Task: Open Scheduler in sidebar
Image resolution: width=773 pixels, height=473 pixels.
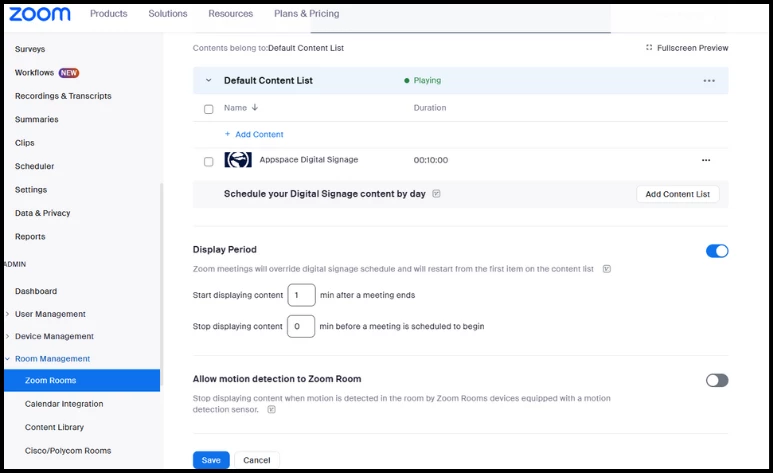Action: [35, 166]
